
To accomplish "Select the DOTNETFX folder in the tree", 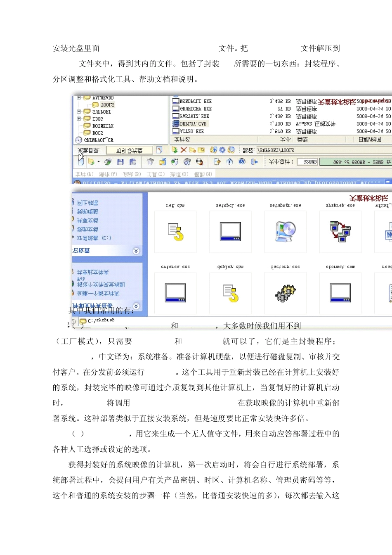I will [x=99, y=126].
